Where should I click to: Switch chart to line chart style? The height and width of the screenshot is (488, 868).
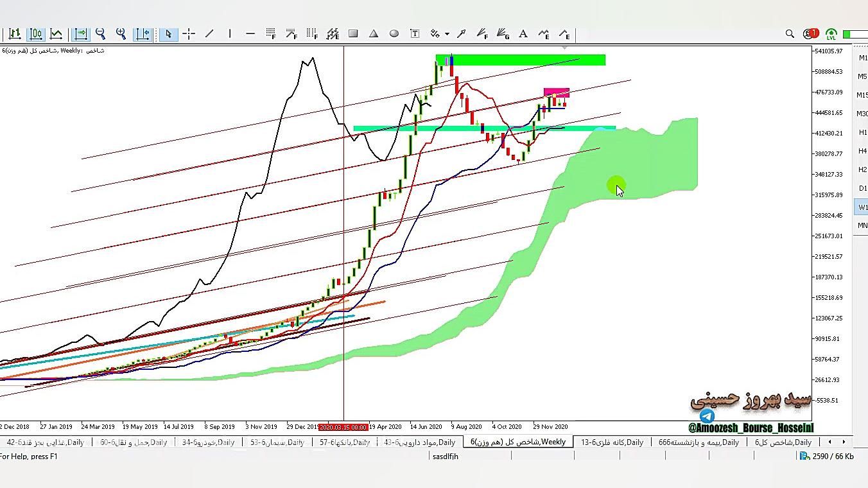pyautogui.click(x=56, y=34)
